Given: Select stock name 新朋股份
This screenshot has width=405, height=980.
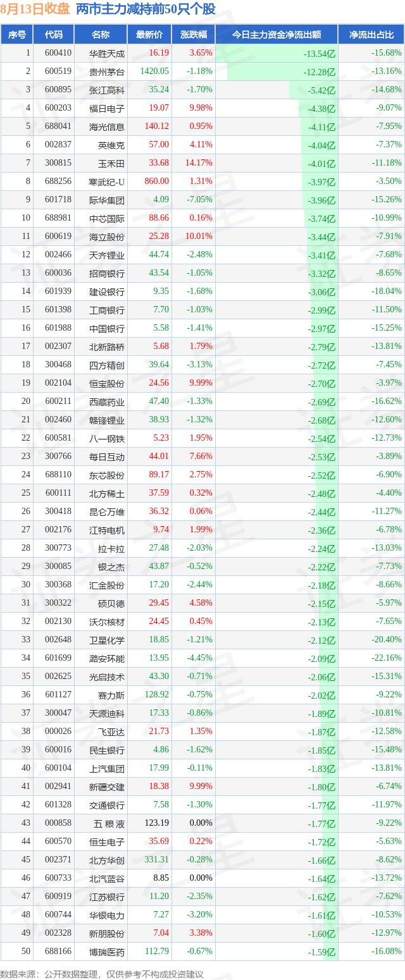Looking at the screenshot, I should tap(107, 933).
